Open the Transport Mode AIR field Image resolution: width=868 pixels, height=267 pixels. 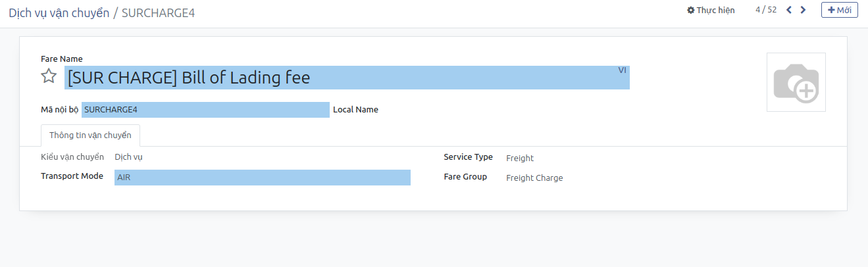point(262,178)
